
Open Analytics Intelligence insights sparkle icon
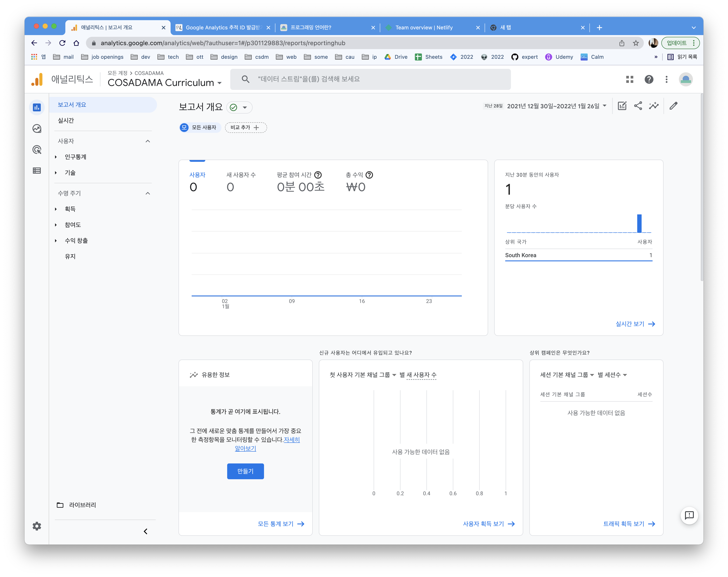(x=654, y=106)
